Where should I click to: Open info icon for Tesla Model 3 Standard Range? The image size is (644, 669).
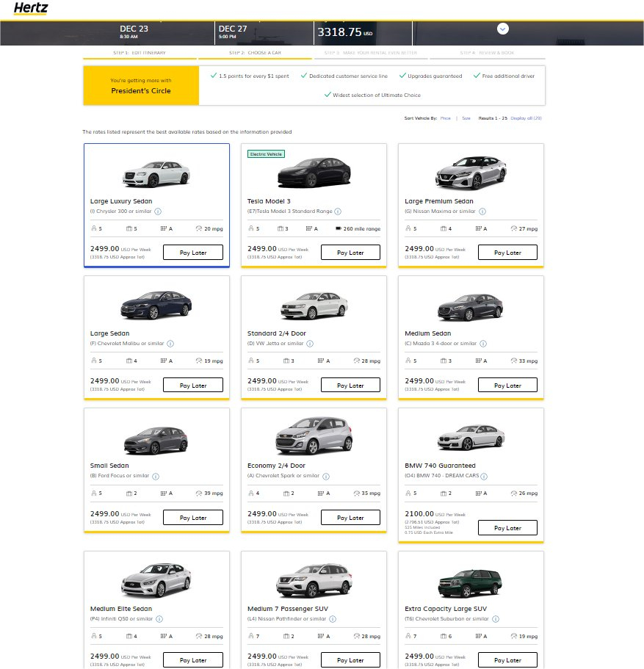pyautogui.click(x=338, y=211)
